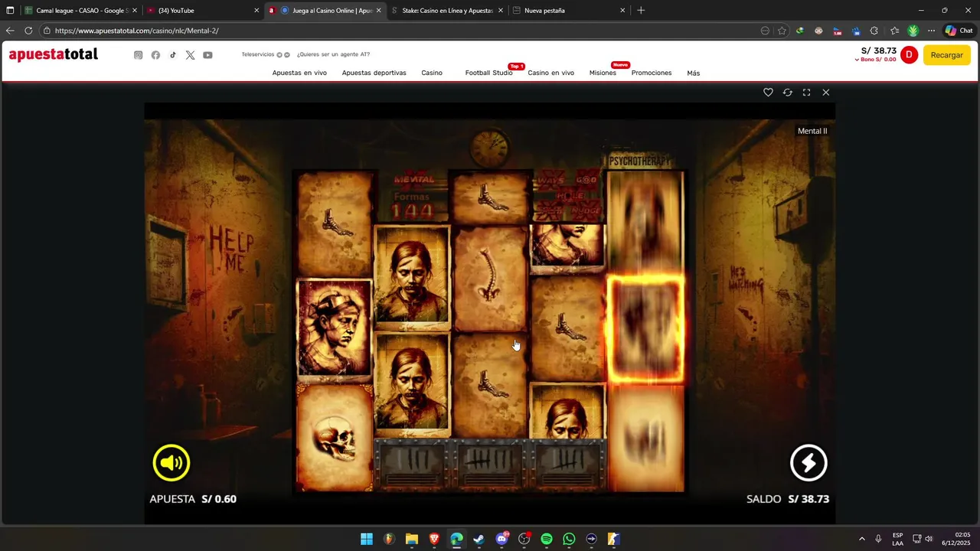The height and width of the screenshot is (551, 980).
Task: Reload the game using the refresh arrows icon
Action: pyautogui.click(x=787, y=92)
